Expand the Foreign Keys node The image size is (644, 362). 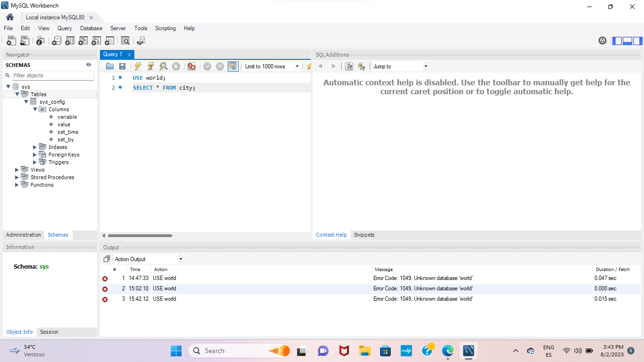coord(35,155)
